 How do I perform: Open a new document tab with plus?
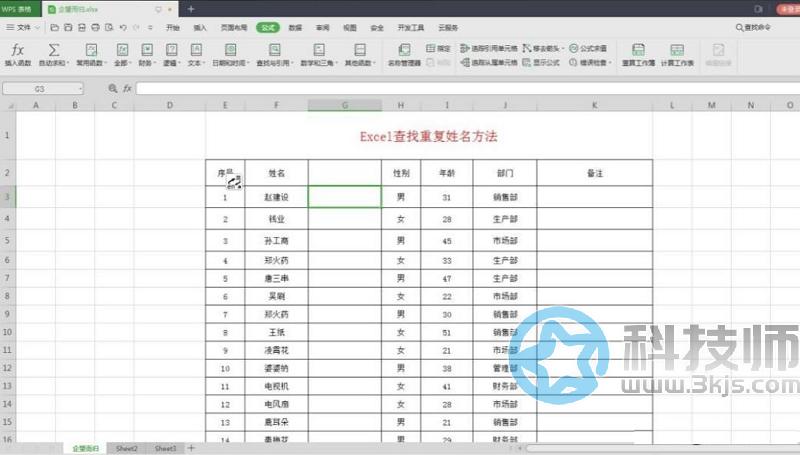click(191, 9)
